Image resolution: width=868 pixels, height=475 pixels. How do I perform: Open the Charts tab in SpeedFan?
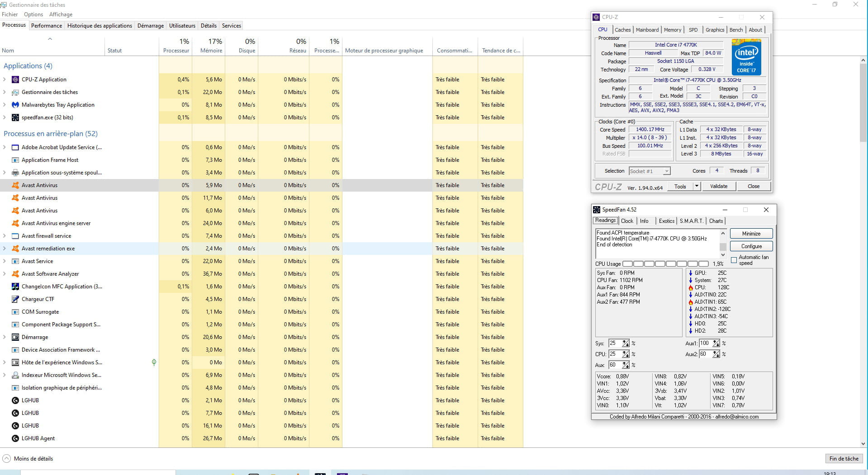pos(716,221)
